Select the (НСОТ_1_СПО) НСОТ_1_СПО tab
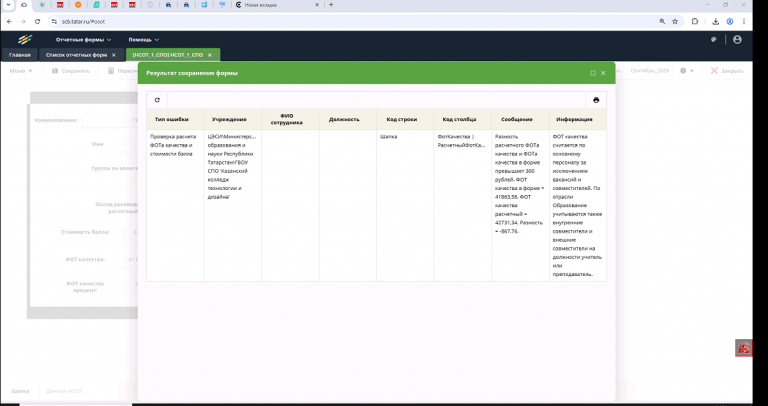768x406 pixels. [x=168, y=55]
